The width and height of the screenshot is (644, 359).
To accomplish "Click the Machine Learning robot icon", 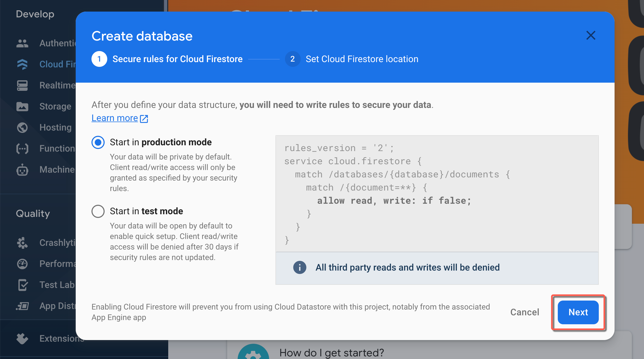I will (22, 170).
